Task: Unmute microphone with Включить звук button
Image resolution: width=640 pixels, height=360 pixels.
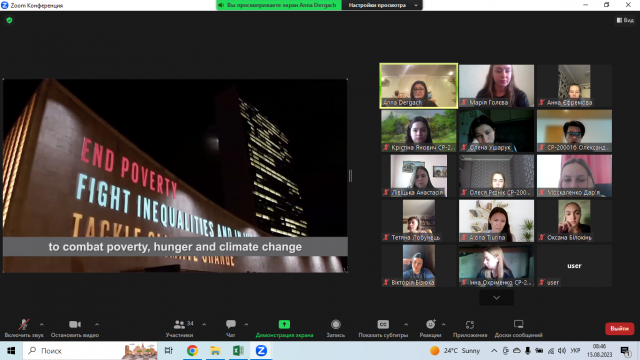Action: point(24,328)
